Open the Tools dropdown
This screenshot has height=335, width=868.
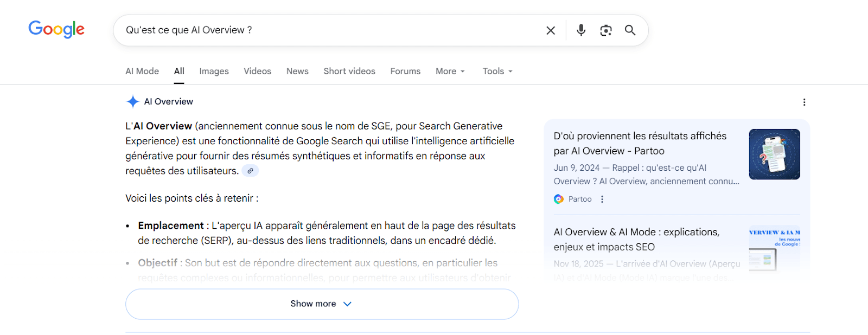pyautogui.click(x=497, y=71)
